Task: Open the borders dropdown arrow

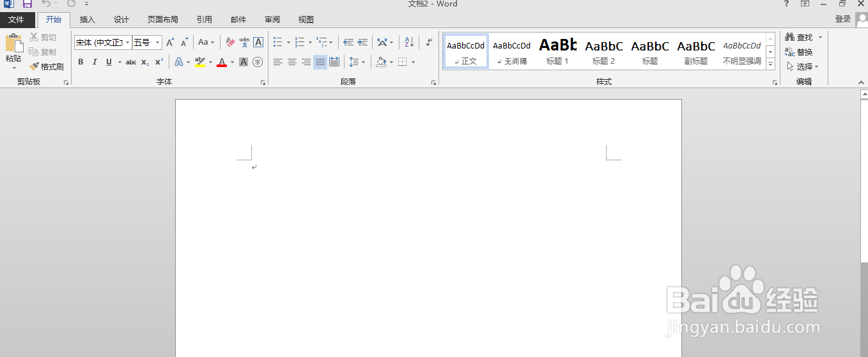Action: click(413, 62)
